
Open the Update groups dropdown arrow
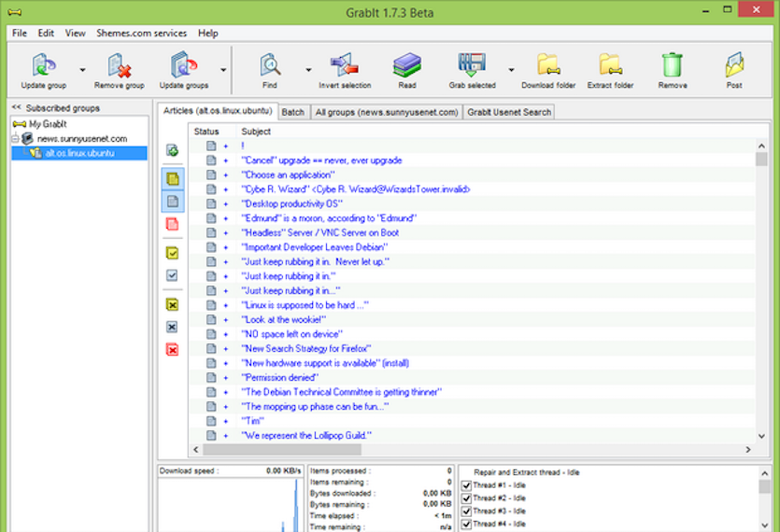[223, 70]
